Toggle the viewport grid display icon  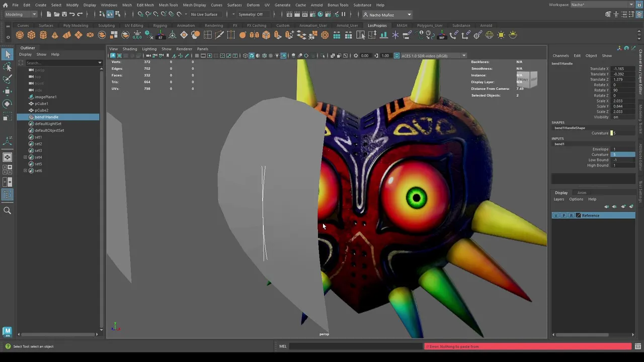click(197, 56)
